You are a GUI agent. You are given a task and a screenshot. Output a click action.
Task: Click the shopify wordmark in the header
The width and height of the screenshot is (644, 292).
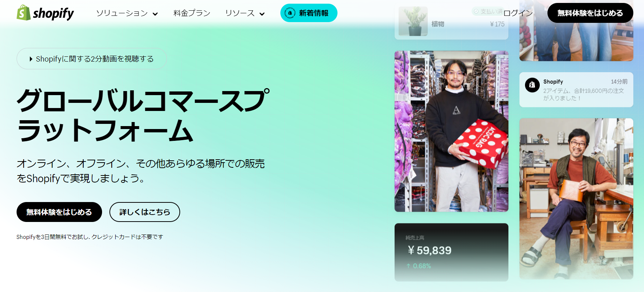click(53, 14)
